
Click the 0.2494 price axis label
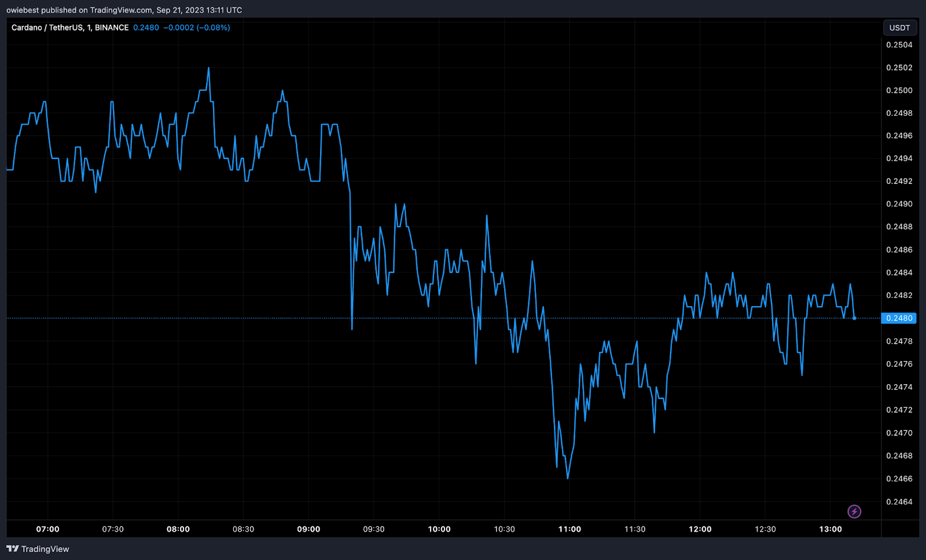click(x=899, y=159)
